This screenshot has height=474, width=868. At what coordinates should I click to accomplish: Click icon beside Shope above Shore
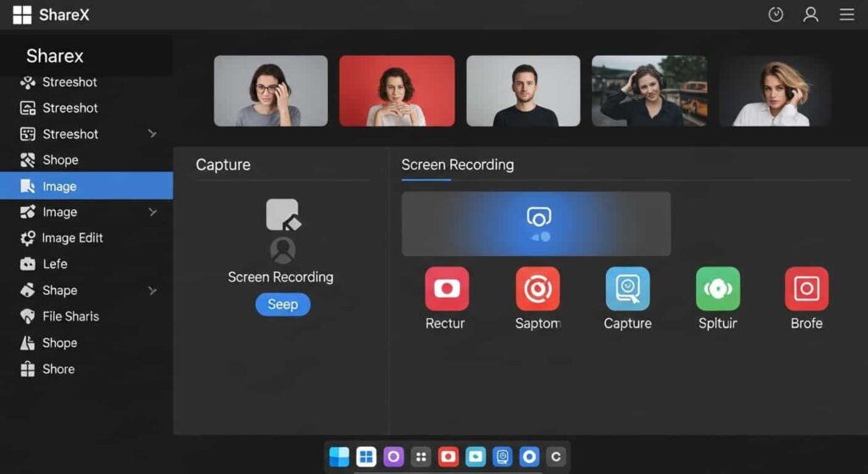point(28,343)
